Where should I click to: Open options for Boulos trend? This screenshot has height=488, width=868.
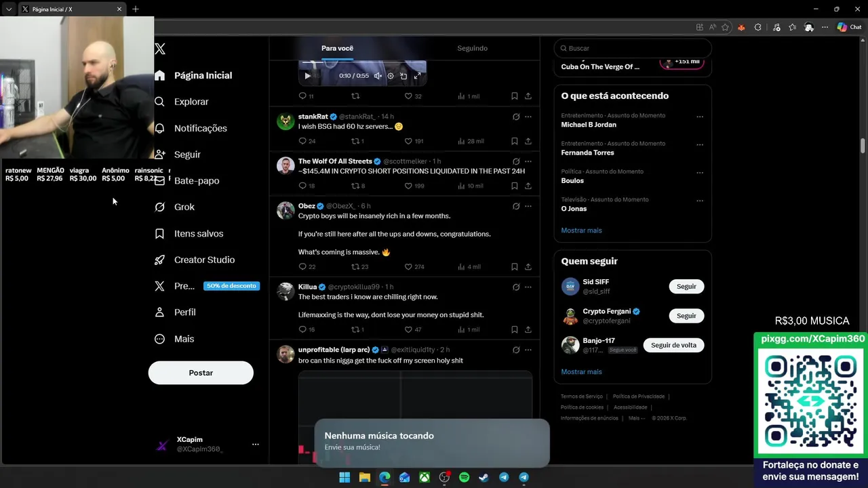pos(700,172)
